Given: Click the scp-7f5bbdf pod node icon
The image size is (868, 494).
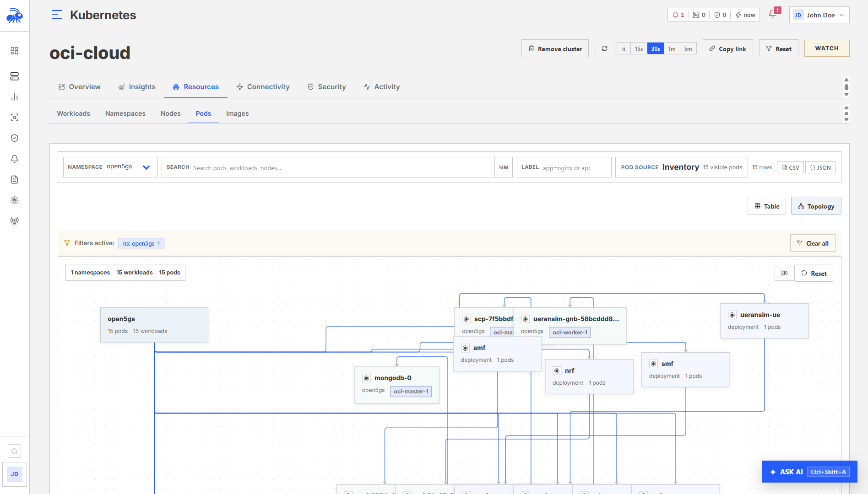Looking at the screenshot, I should [x=466, y=319].
